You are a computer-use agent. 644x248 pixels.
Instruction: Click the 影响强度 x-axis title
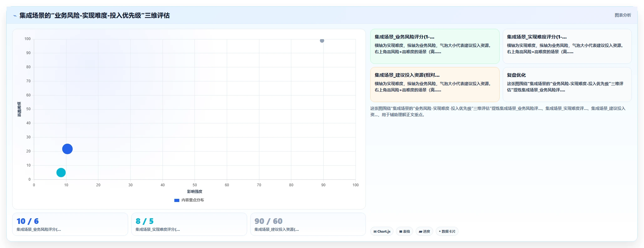(195, 192)
